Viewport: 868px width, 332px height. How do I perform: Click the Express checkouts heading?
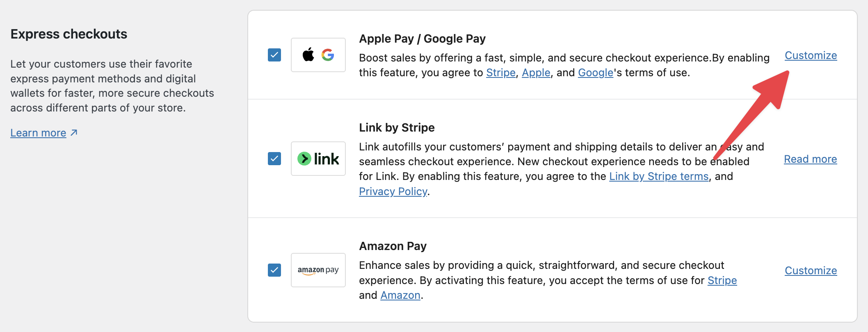tap(69, 34)
